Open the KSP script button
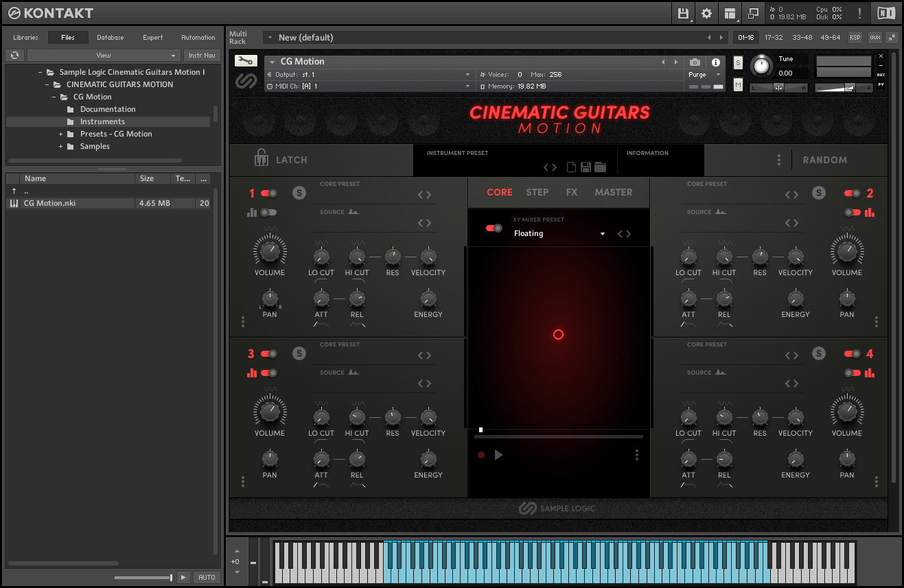 pos(855,38)
